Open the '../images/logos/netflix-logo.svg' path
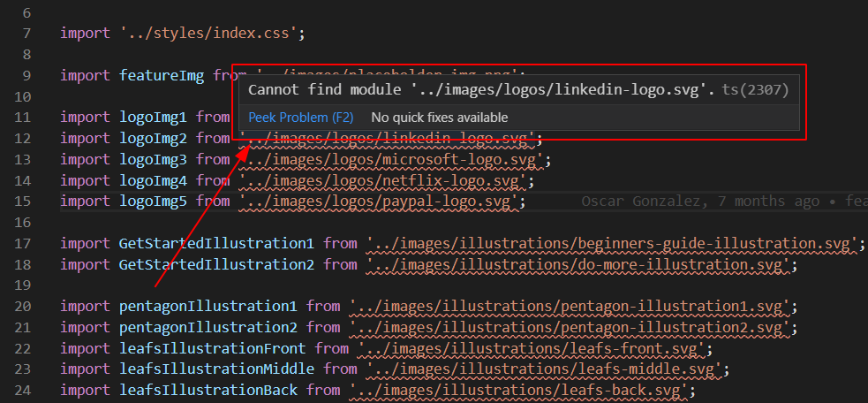Viewport: 868px width, 403px height. click(383, 180)
